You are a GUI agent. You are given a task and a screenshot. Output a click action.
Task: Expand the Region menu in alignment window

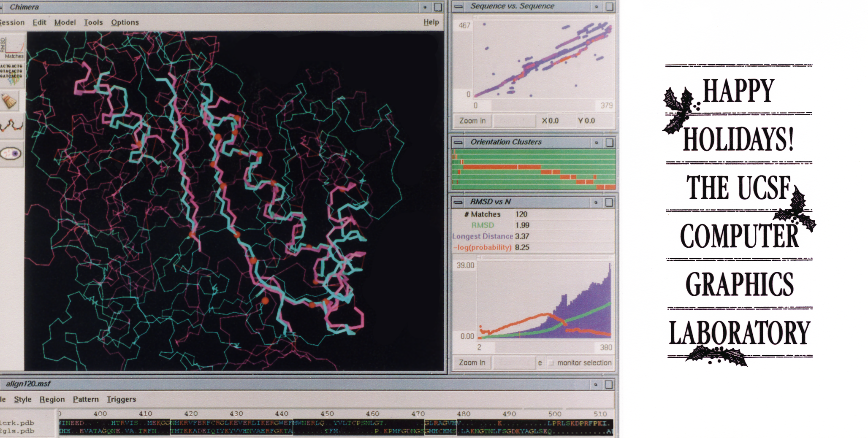coord(52,399)
